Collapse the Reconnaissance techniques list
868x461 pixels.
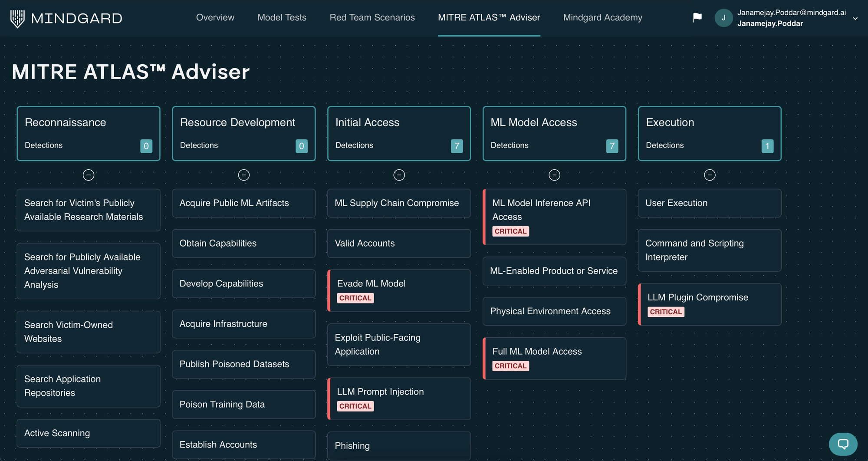[89, 175]
